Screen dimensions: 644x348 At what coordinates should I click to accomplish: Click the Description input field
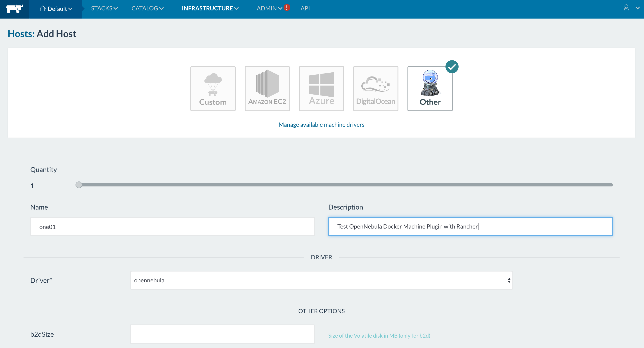470,226
